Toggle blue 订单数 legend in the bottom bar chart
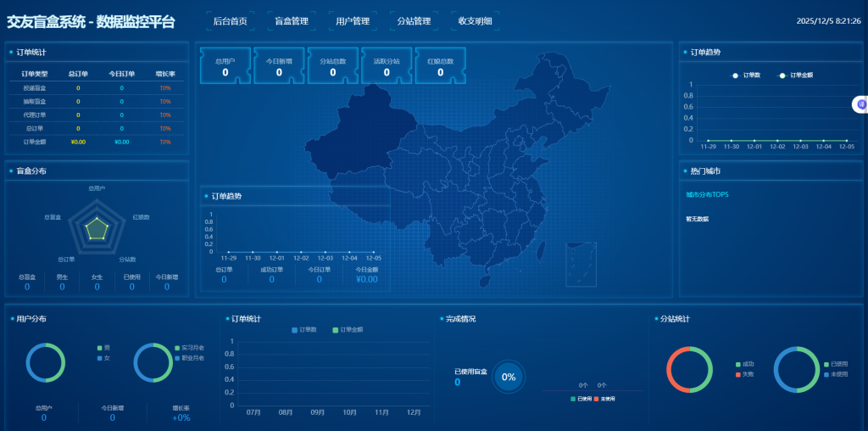 click(x=304, y=330)
